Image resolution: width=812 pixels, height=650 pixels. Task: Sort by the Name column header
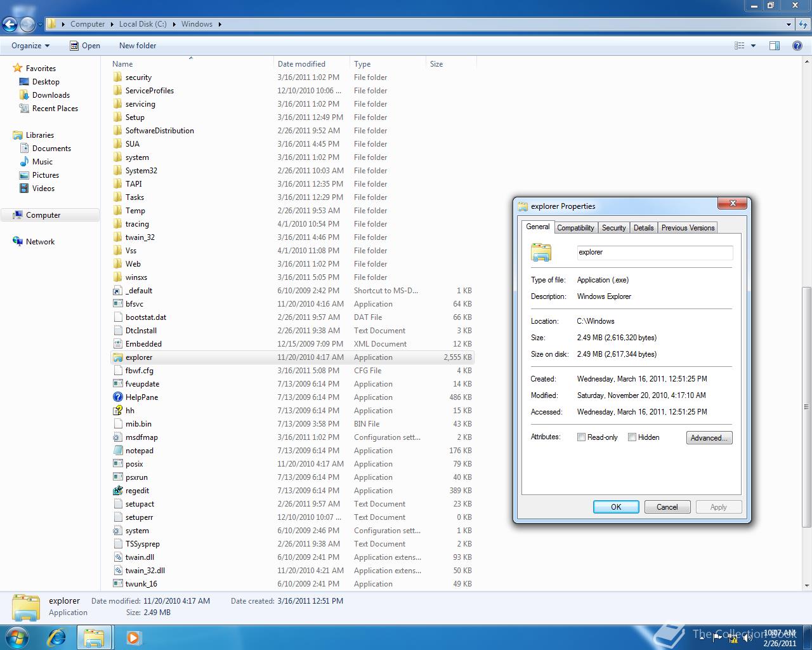pos(190,64)
